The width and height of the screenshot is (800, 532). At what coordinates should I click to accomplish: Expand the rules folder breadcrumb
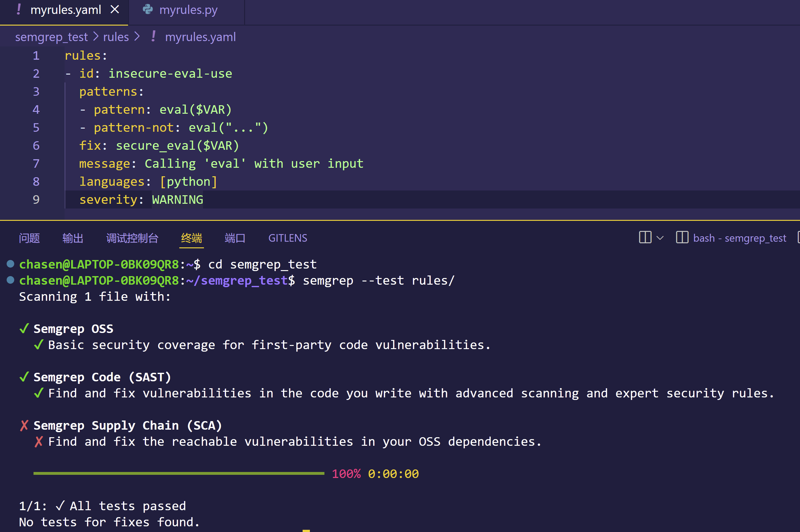point(116,37)
